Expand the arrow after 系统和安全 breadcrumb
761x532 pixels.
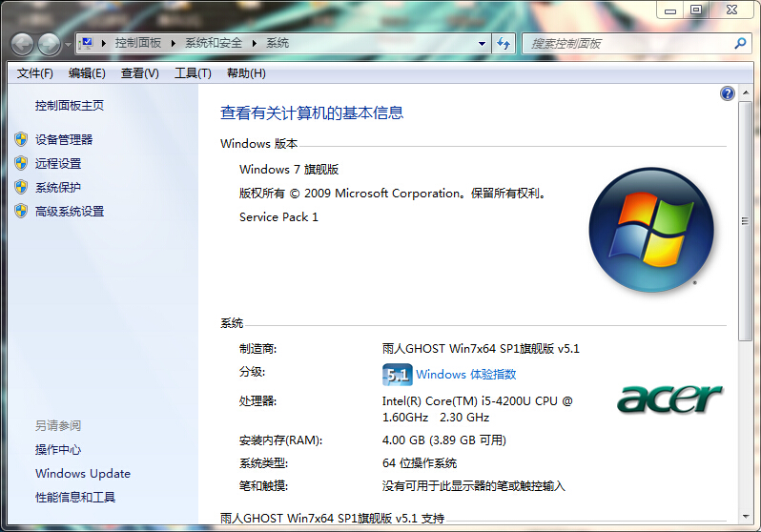254,43
